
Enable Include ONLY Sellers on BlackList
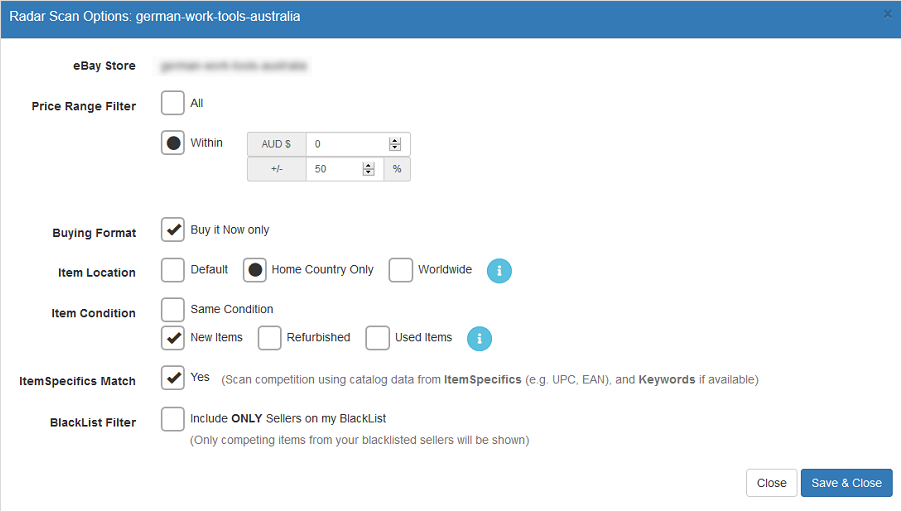coord(173,418)
